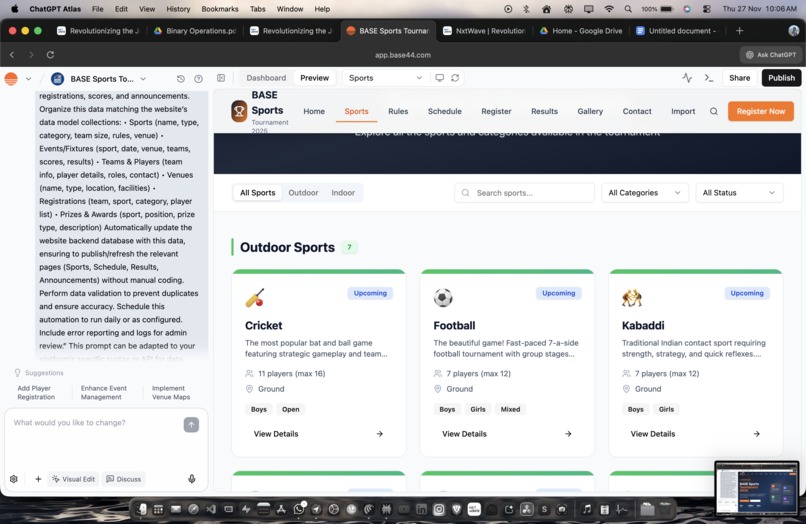Select the All Sports filter
The image size is (806, 524).
click(x=258, y=192)
